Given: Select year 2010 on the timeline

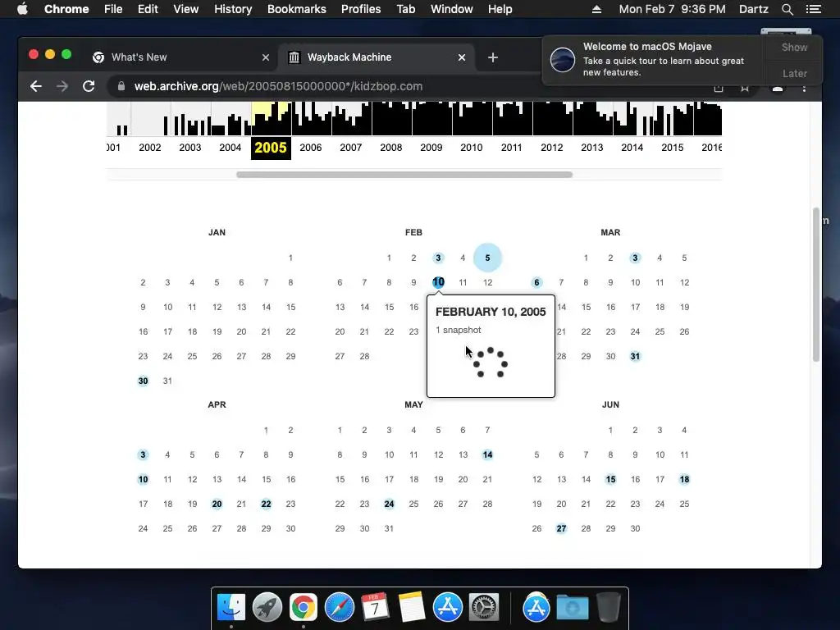Looking at the screenshot, I should (x=472, y=148).
